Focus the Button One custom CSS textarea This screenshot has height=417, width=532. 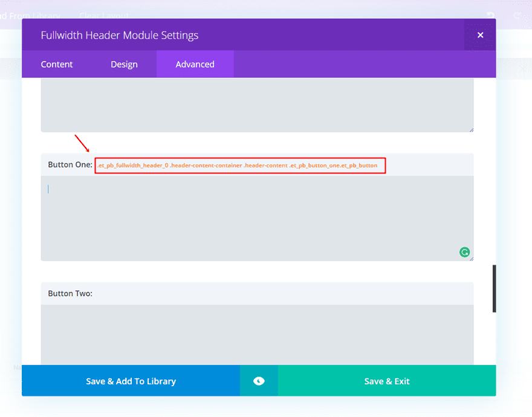pos(257,219)
